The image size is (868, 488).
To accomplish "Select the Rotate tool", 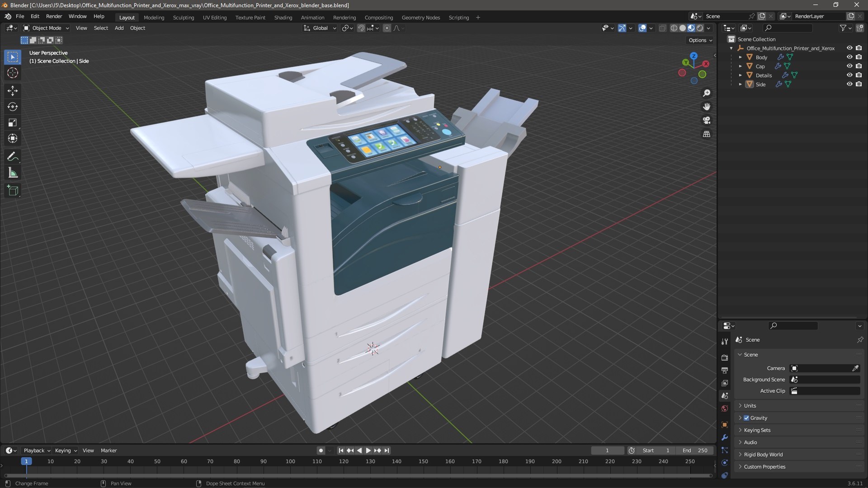I will point(13,107).
